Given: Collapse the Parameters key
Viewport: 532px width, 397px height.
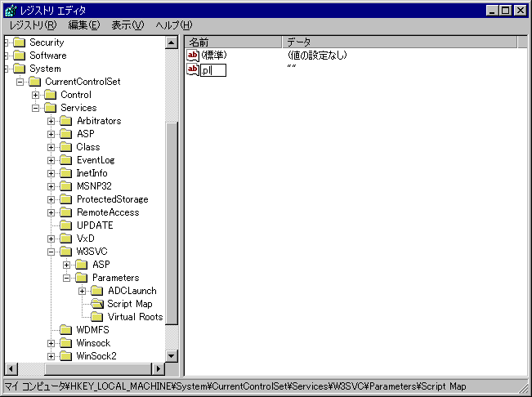Looking at the screenshot, I should (67, 278).
